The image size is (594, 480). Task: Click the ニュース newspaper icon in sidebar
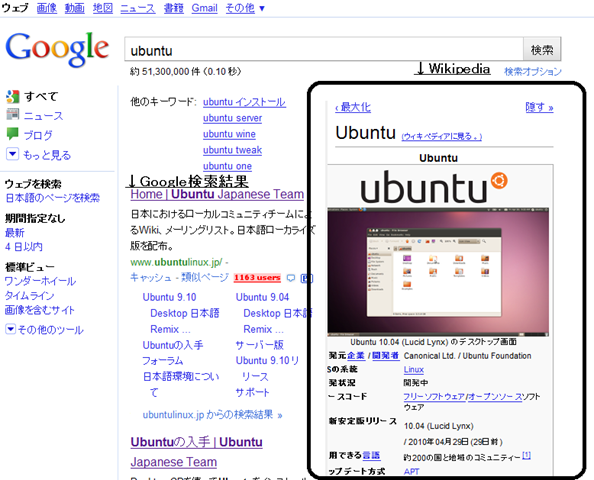coord(13,114)
